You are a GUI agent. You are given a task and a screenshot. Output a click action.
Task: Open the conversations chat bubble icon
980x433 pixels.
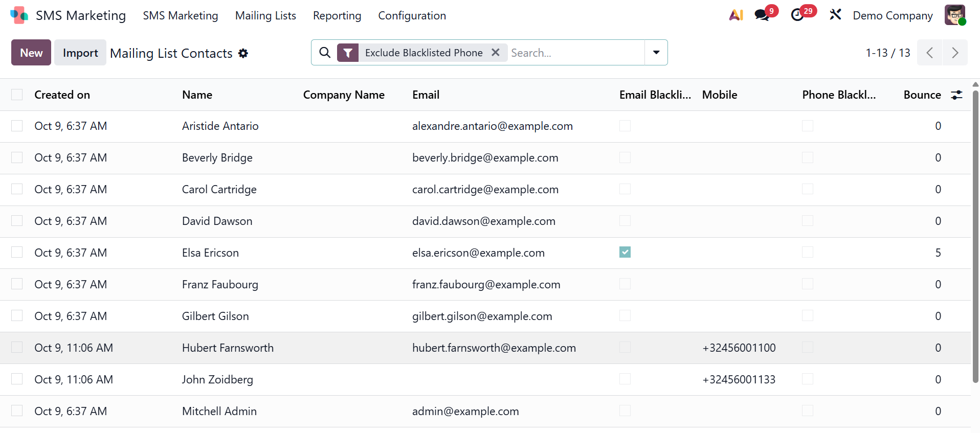[x=762, y=15]
